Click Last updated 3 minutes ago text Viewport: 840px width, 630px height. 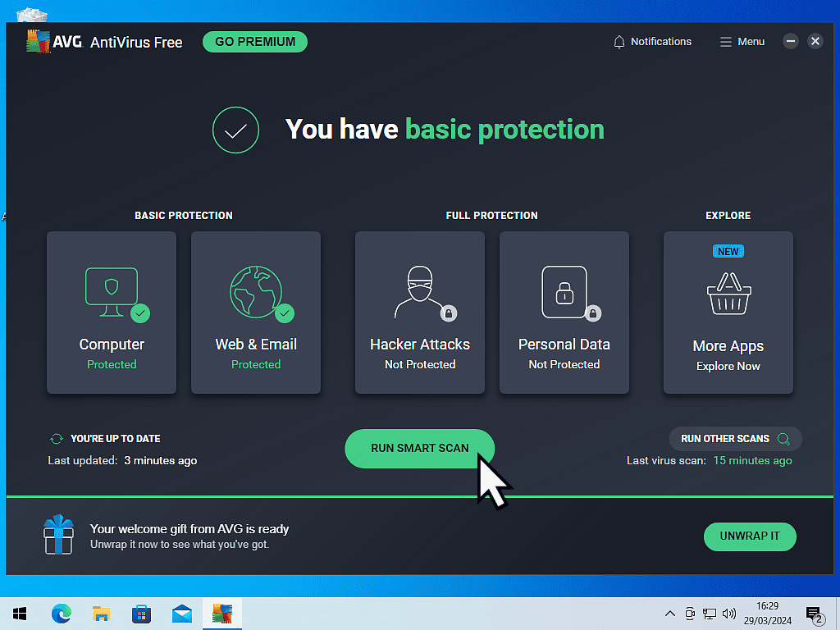tap(122, 461)
